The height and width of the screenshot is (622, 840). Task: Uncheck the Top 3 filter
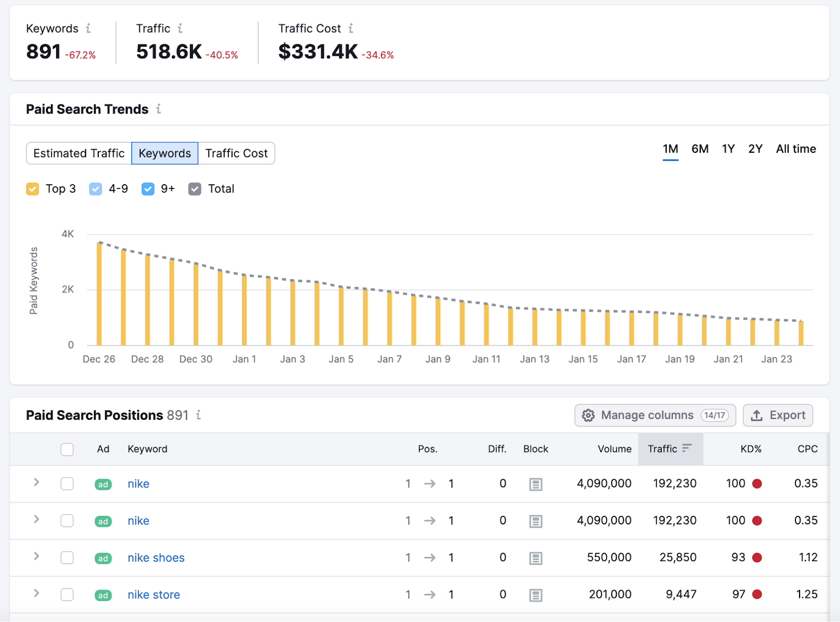pos(33,188)
